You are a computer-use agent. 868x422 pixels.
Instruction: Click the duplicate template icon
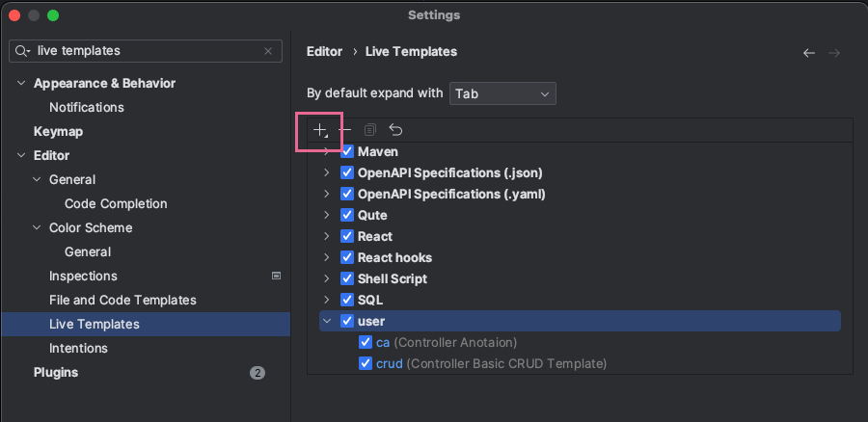(x=369, y=130)
